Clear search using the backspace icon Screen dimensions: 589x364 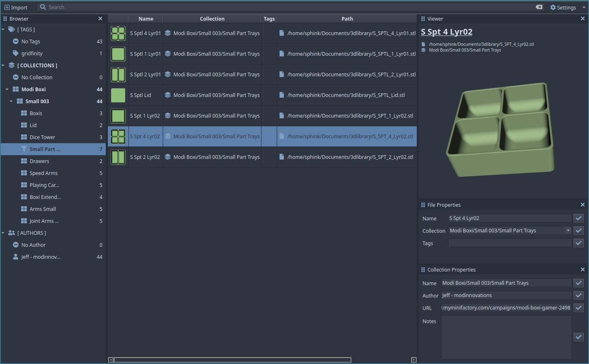point(539,7)
